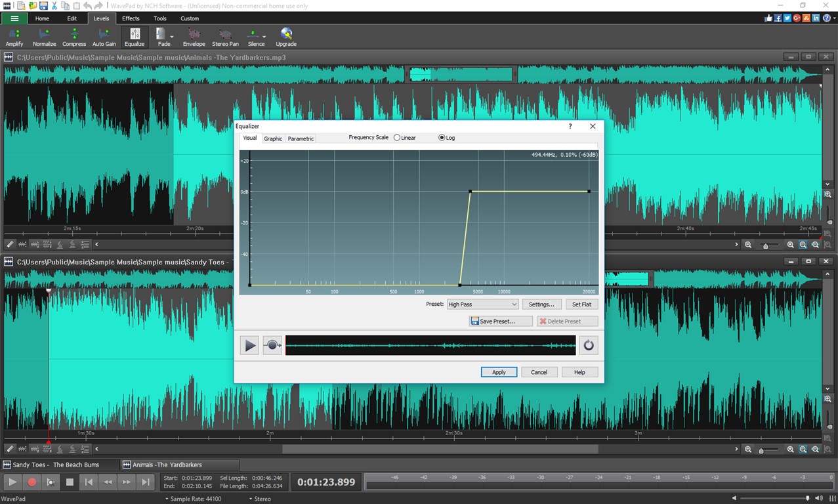Click the Equalizer preview reset circular icon

click(589, 345)
